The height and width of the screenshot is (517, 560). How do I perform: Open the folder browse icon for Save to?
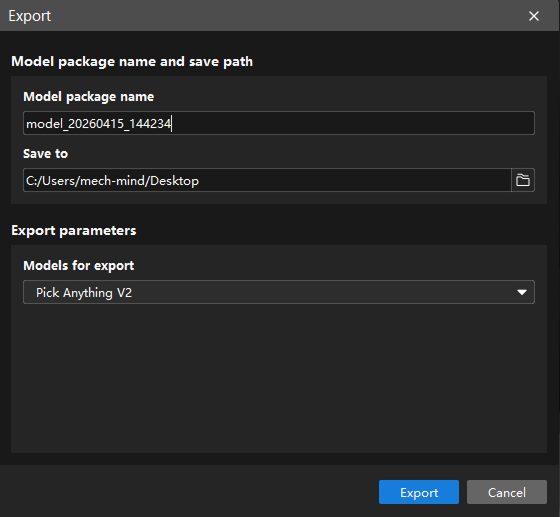pyautogui.click(x=523, y=180)
